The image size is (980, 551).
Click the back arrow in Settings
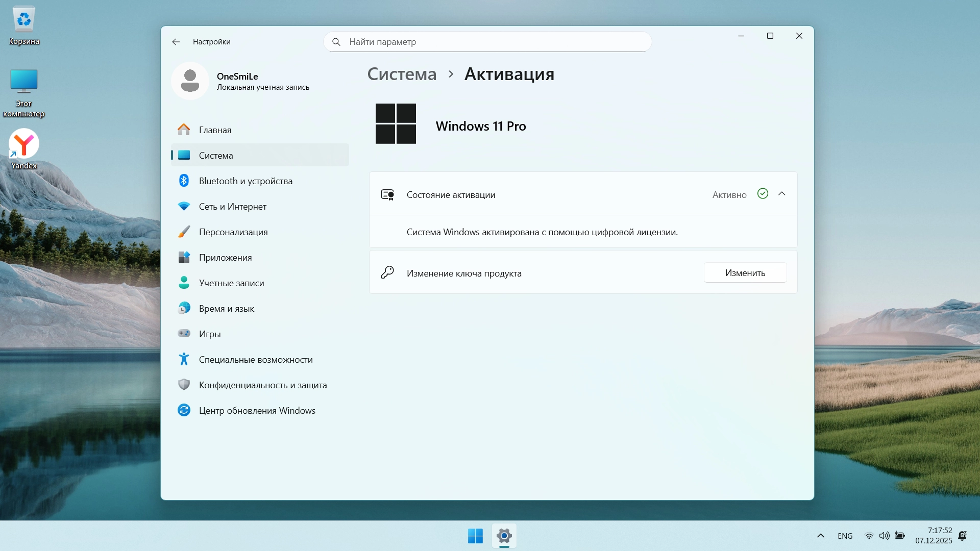(x=176, y=42)
